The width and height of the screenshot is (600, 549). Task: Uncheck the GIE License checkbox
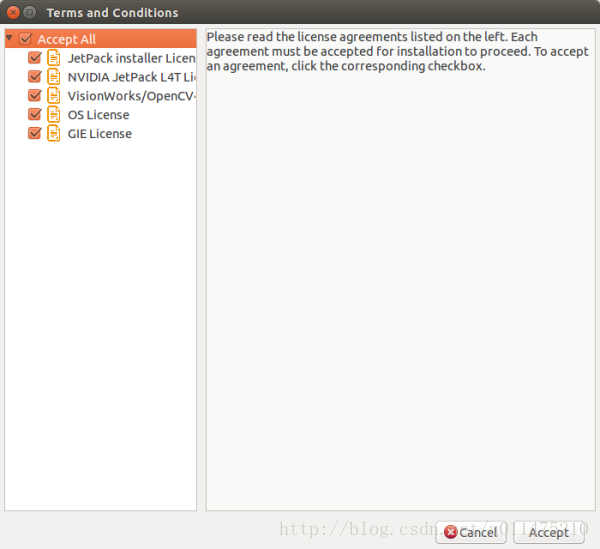[x=34, y=133]
